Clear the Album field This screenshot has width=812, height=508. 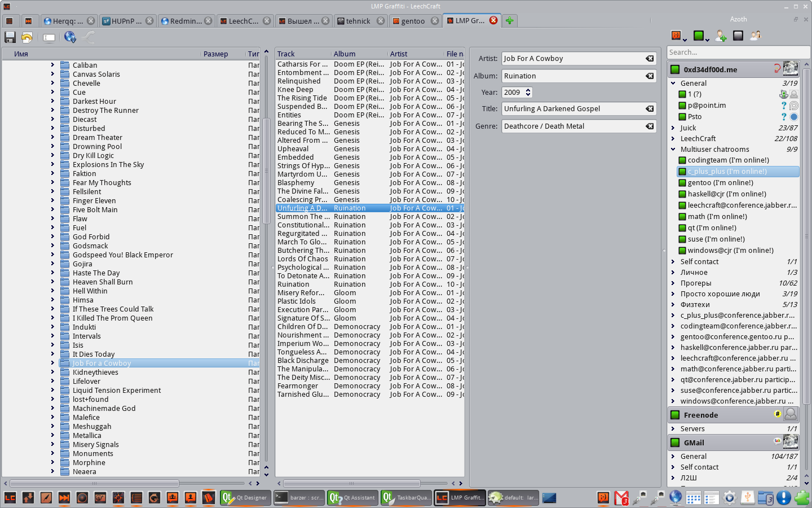coord(650,76)
